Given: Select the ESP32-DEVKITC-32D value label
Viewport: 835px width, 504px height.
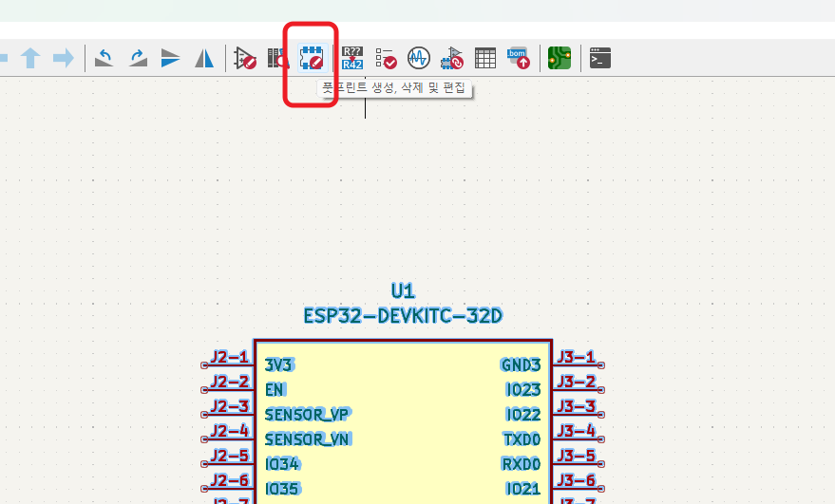Looking at the screenshot, I should (x=403, y=316).
